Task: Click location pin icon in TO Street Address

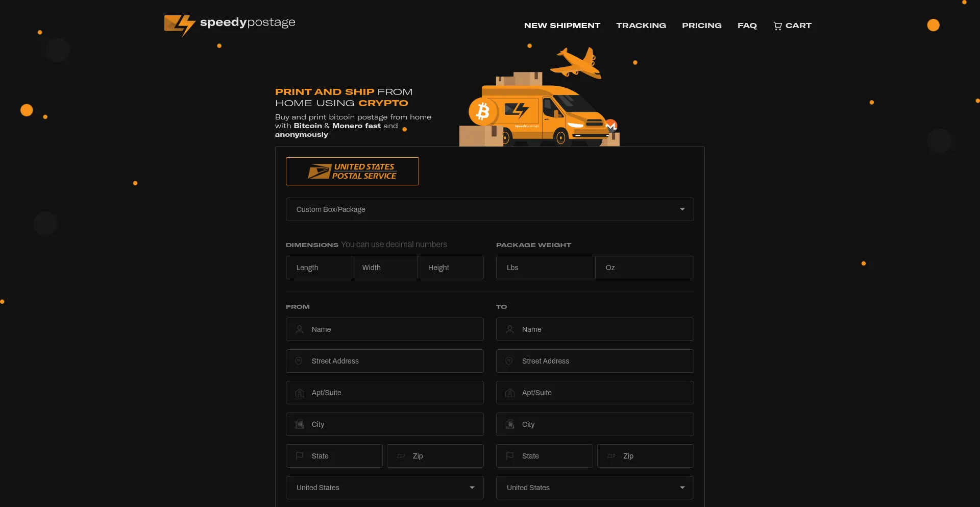Action: [x=509, y=361]
